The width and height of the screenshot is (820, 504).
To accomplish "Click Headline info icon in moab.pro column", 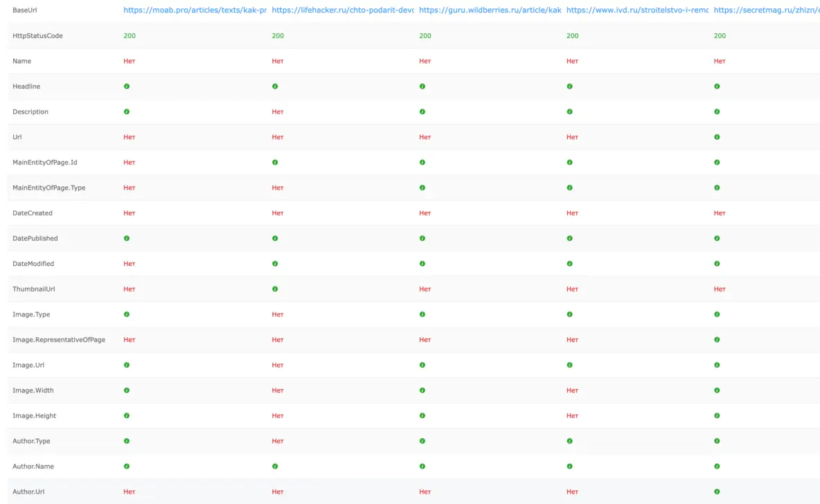I will coord(127,87).
